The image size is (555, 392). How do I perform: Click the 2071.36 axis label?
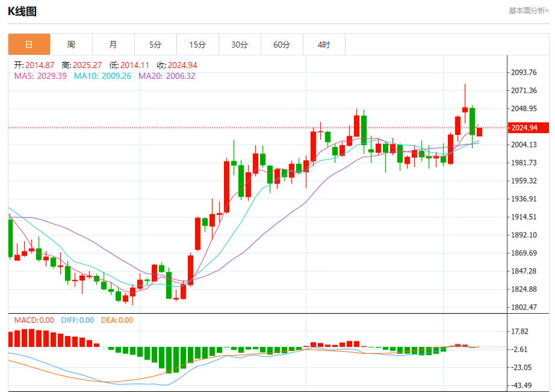(x=524, y=91)
